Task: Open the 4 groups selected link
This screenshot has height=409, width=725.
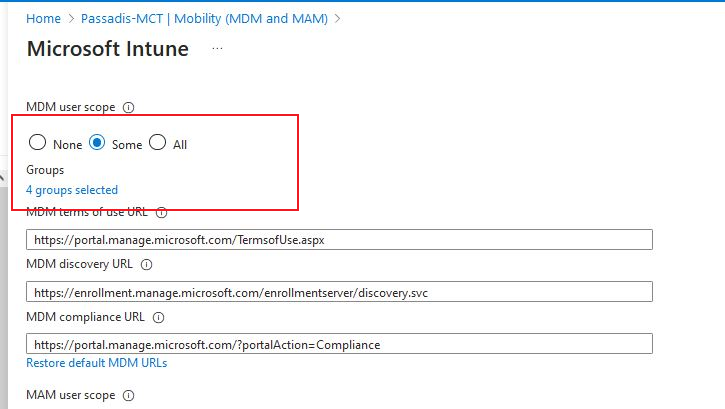Action: coord(72,190)
